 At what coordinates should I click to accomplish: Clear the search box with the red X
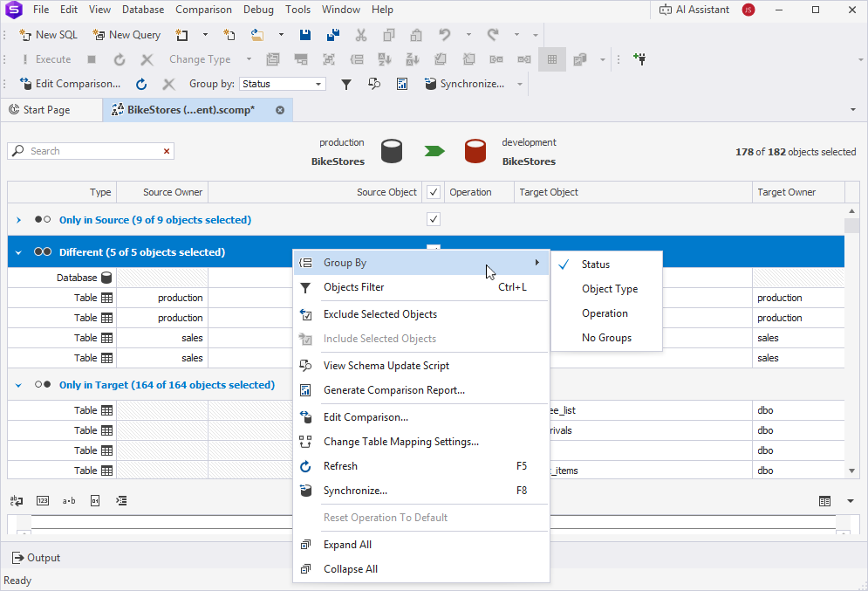(x=167, y=151)
